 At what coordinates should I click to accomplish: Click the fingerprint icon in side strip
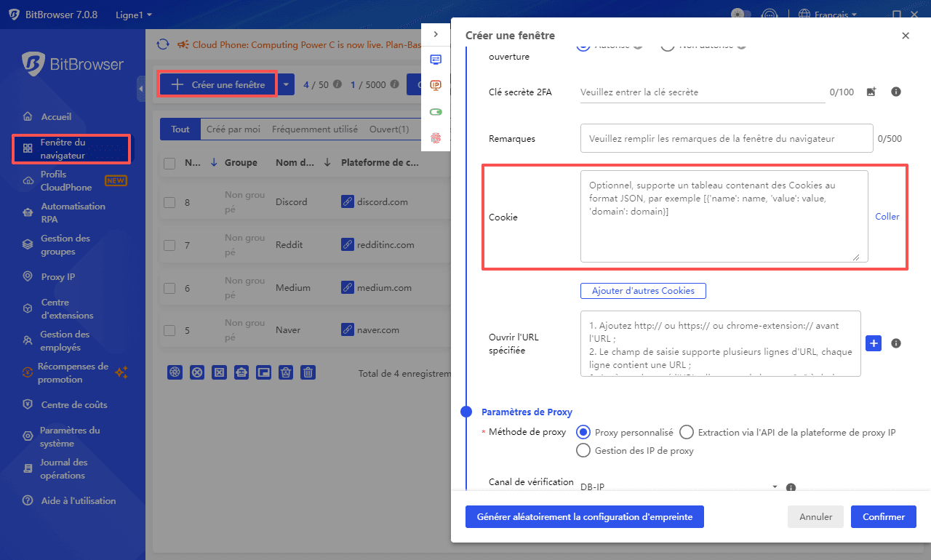tap(436, 137)
